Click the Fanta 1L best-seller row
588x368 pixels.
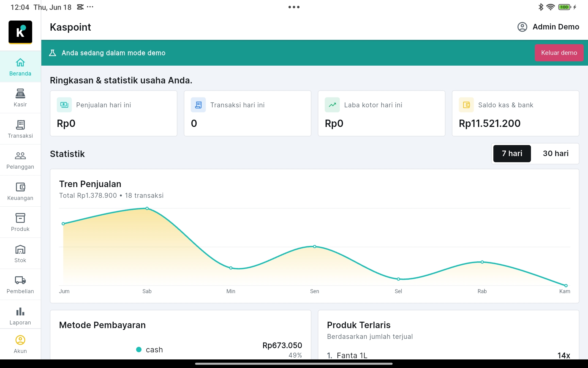click(x=448, y=355)
